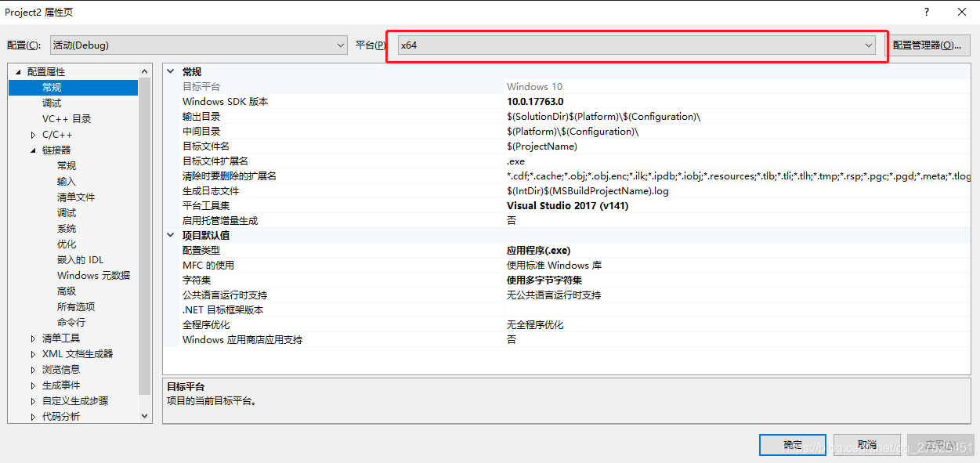
Task: Collapse the 常规 properties section chevron
Action: point(170,71)
